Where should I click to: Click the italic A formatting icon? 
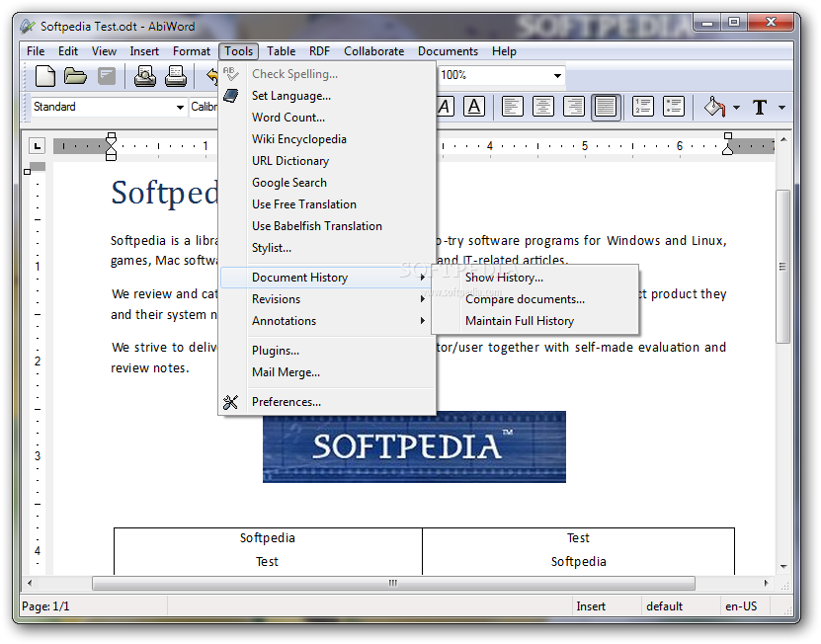pos(445,107)
